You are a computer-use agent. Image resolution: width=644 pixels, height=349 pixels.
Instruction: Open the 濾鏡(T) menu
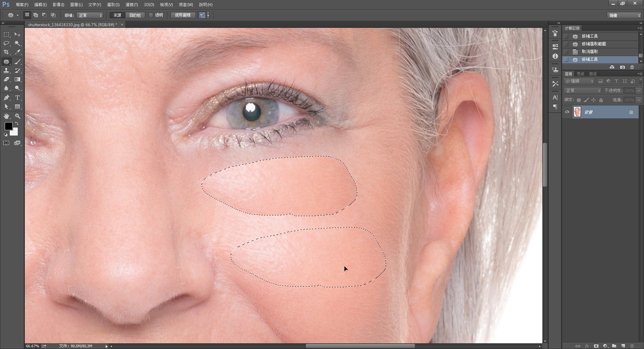[131, 5]
